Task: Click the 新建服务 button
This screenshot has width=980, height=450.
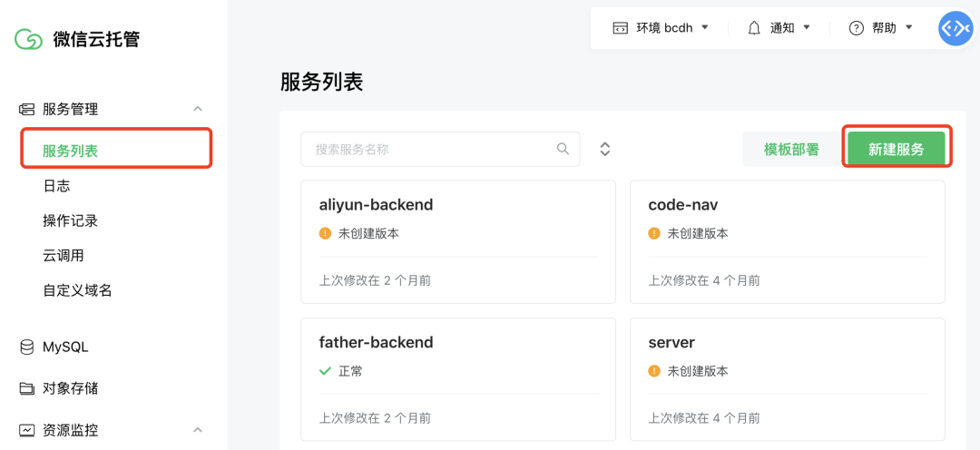Action: click(x=896, y=150)
